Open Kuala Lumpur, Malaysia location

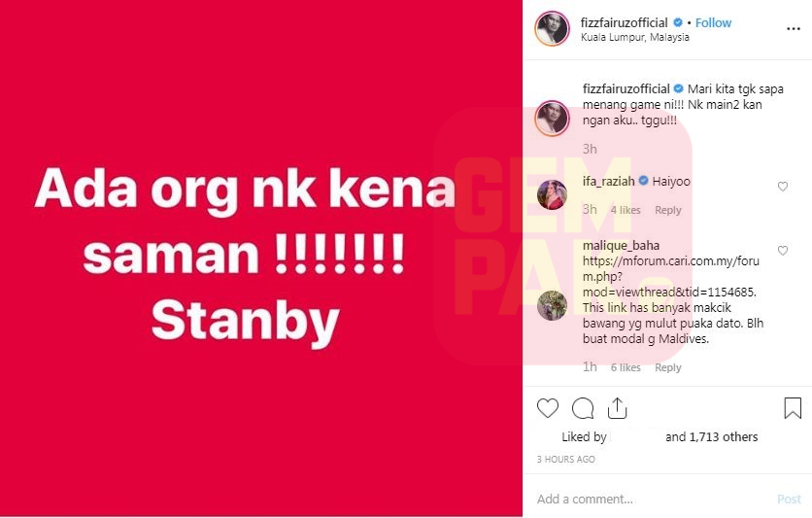tap(635, 37)
